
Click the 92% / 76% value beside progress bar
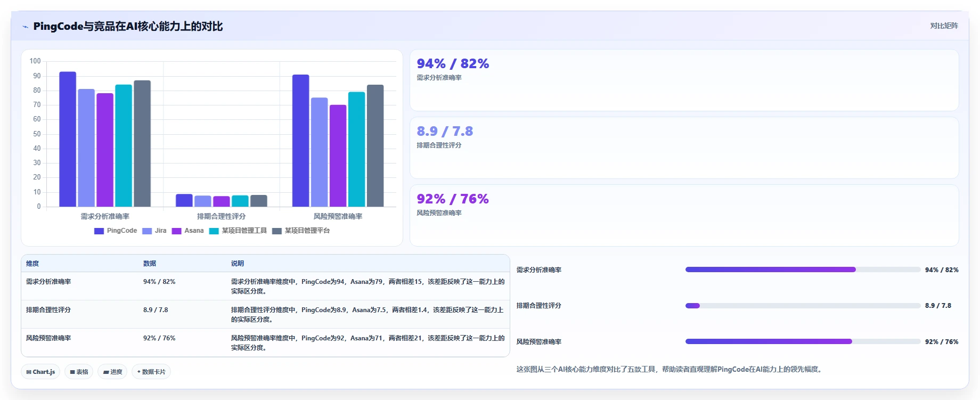click(942, 342)
